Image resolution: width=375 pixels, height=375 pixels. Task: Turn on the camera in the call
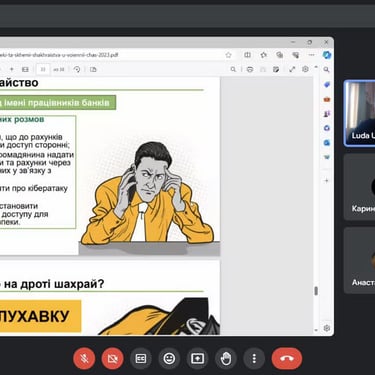[x=112, y=359]
